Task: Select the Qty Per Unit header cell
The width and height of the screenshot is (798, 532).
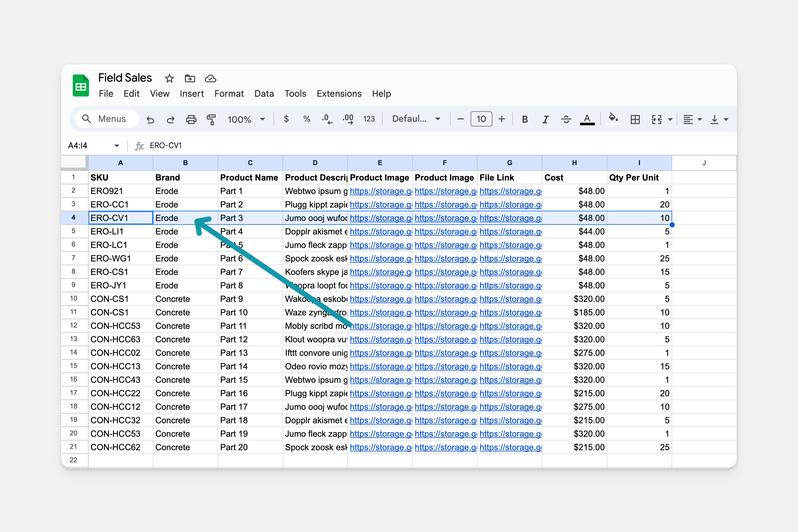Action: (x=639, y=178)
